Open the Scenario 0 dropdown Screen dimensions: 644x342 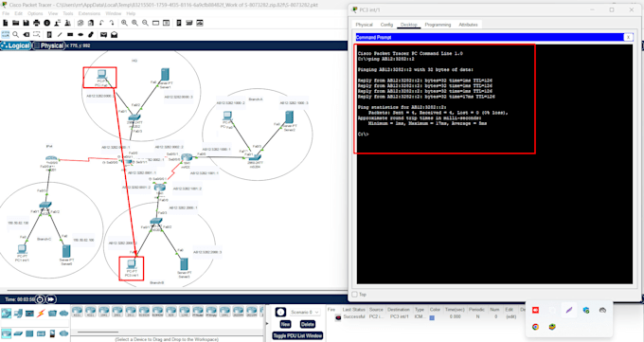[x=304, y=313]
